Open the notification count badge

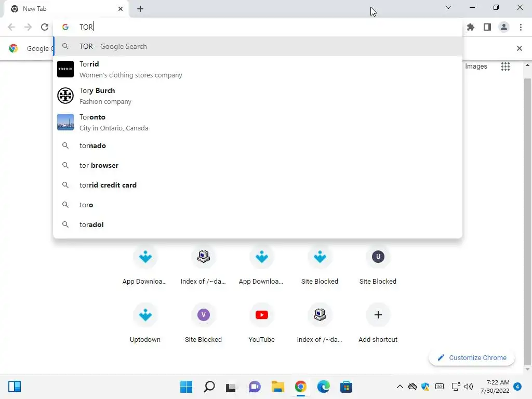coord(517,387)
